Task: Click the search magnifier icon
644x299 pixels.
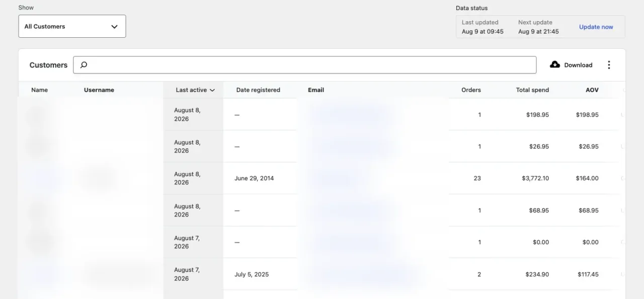Action: (84, 65)
